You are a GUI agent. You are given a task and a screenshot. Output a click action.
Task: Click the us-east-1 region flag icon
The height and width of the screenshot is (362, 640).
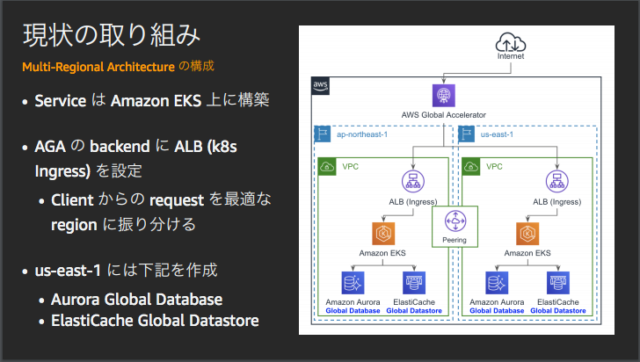click(467, 134)
